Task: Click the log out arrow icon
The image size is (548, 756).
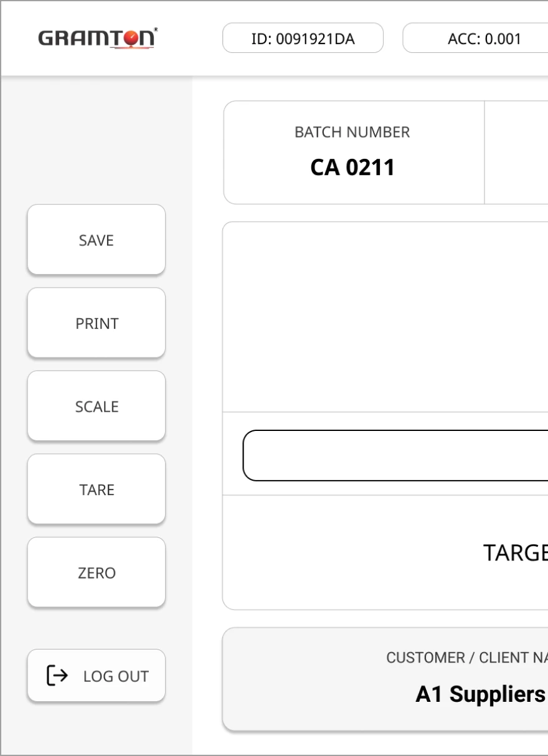Action: tap(57, 676)
